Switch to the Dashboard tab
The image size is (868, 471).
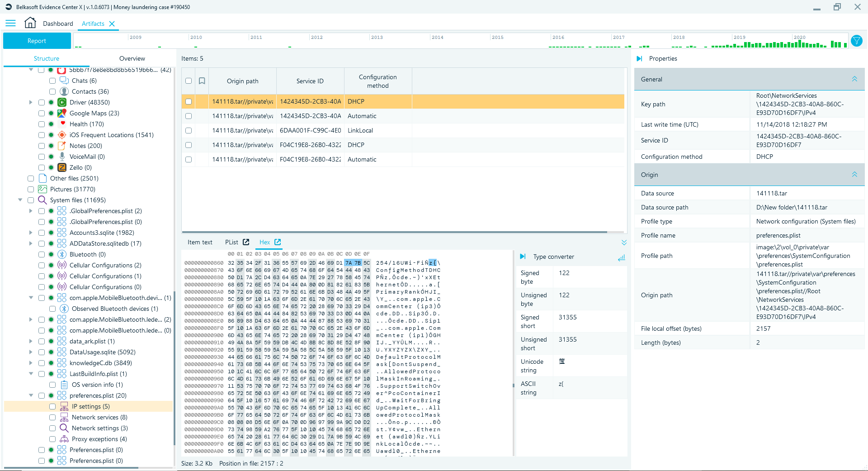[x=58, y=24]
